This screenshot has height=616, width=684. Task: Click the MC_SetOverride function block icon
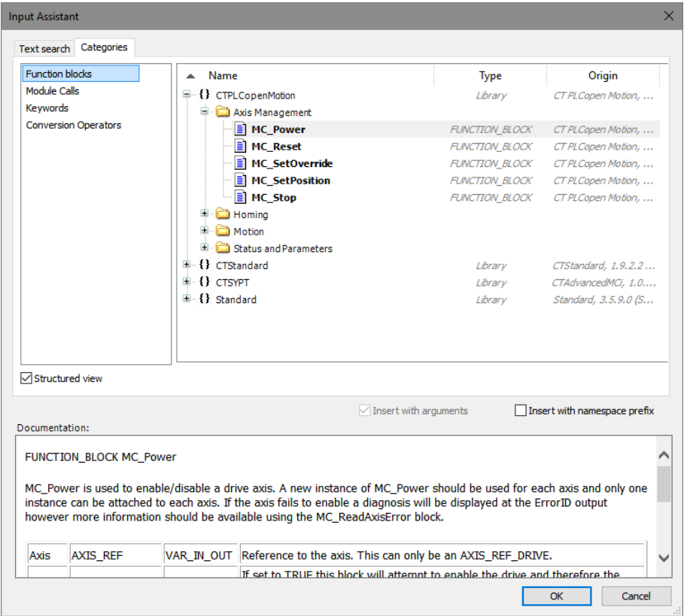[240, 163]
